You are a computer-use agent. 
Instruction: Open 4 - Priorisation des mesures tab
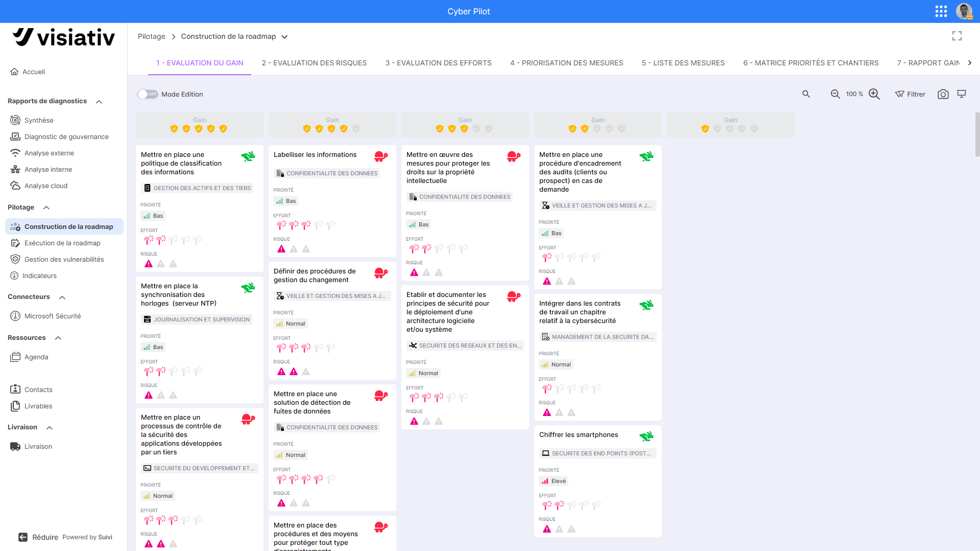[x=566, y=63]
